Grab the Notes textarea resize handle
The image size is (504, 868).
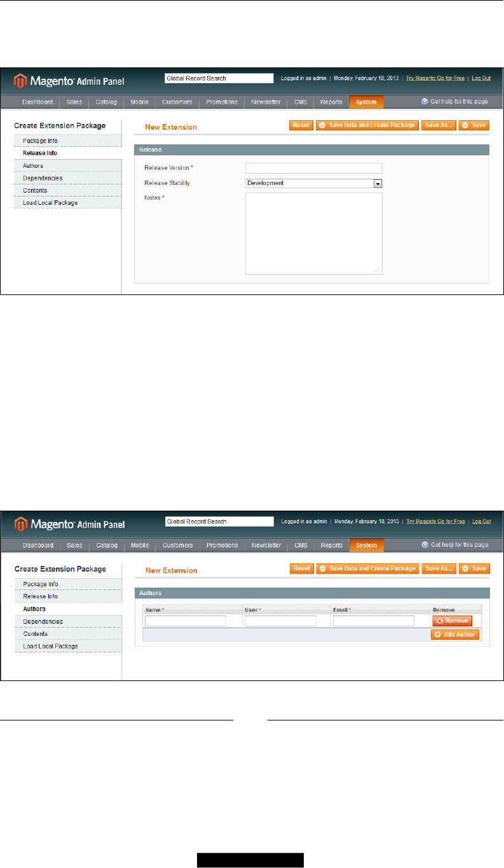(x=378, y=270)
